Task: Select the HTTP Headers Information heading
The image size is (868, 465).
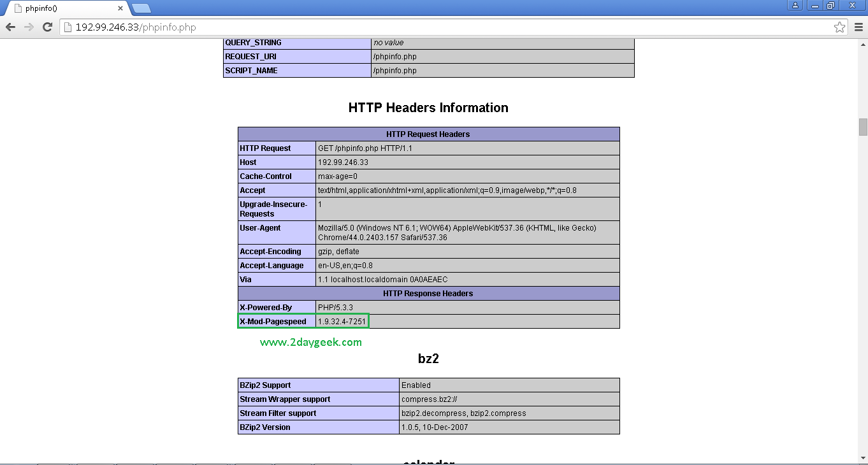Action: 428,108
